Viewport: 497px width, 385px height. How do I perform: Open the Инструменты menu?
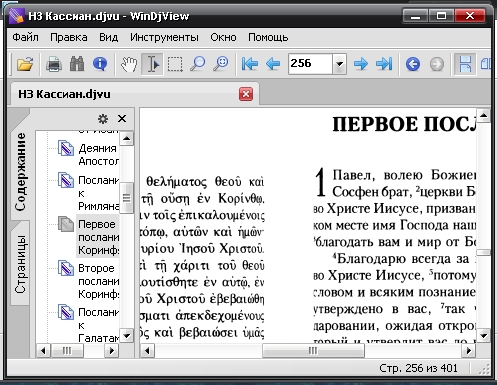164,37
